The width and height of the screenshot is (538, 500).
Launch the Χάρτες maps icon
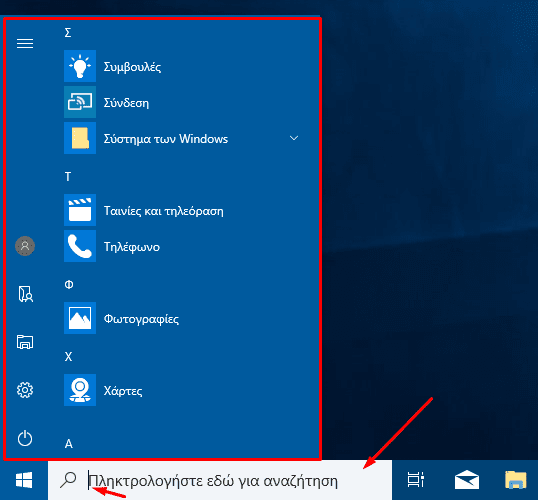click(x=80, y=390)
